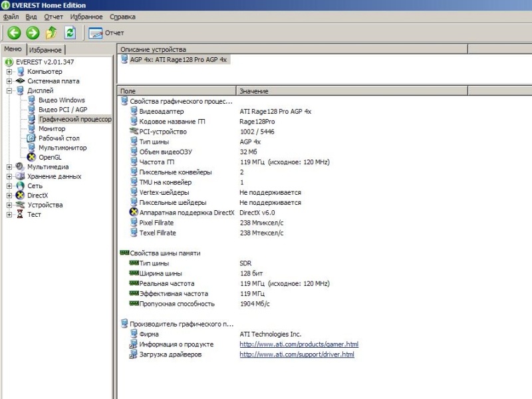Select Видео Windows in the tree
Screen dimensions: 532x399
point(61,100)
